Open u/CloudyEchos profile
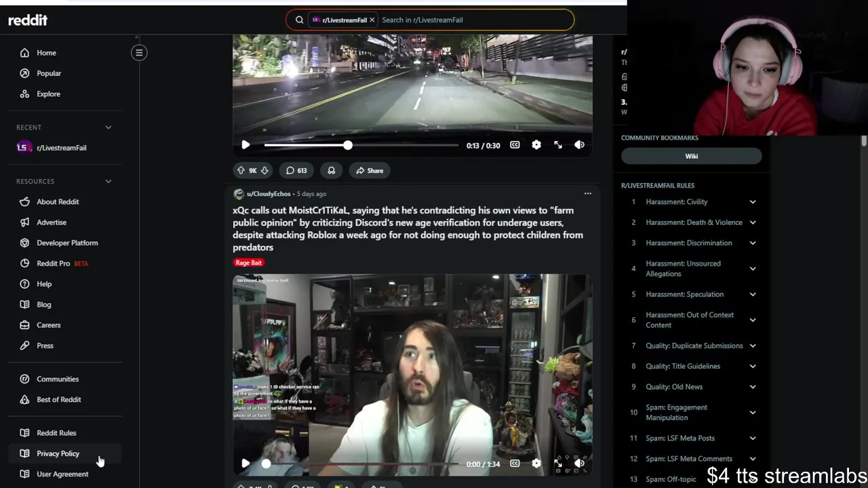 tap(269, 194)
